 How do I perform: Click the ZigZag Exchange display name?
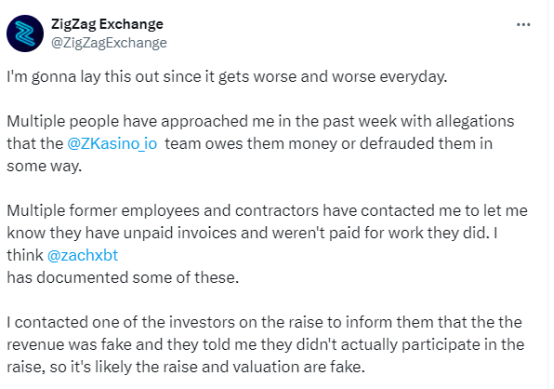(x=107, y=24)
